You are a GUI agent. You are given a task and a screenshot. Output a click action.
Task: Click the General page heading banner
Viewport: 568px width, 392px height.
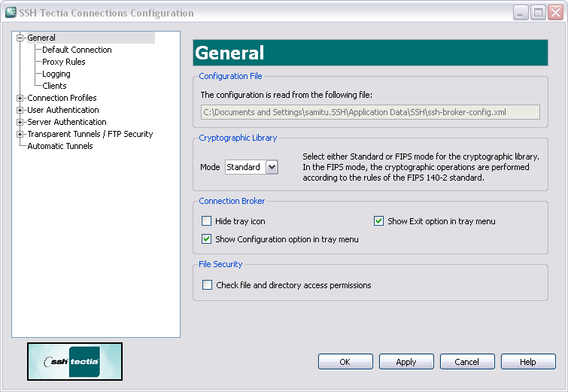pos(370,53)
